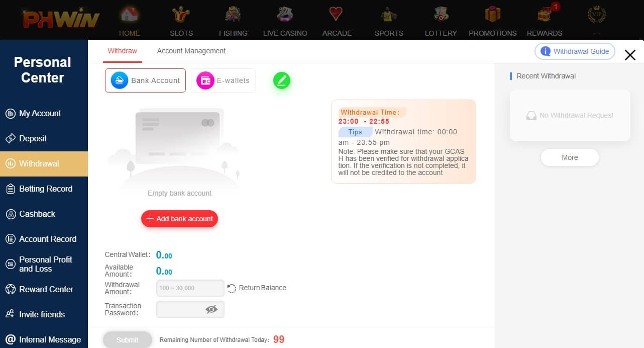This screenshot has width=644, height=348.
Task: Select the Bank Account withdrawal option
Action: point(145,80)
